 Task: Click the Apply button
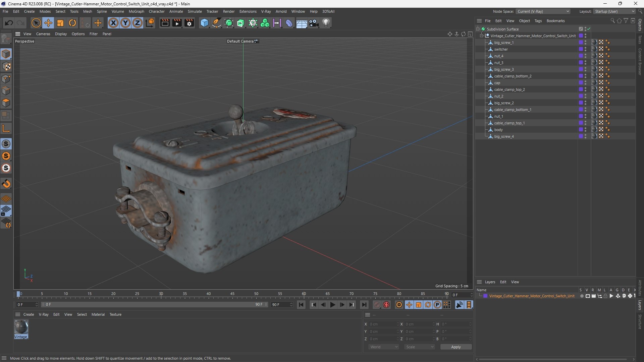(x=455, y=347)
